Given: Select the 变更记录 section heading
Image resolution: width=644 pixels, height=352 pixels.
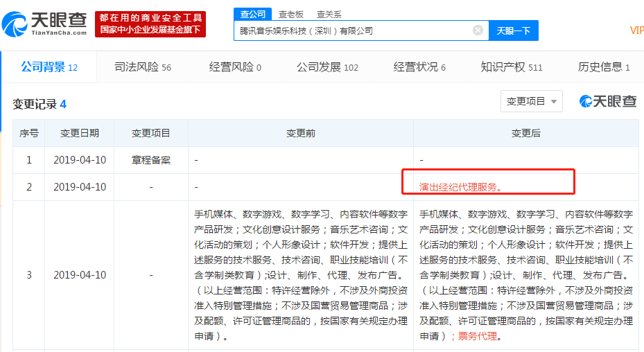Looking at the screenshot, I should [40, 104].
